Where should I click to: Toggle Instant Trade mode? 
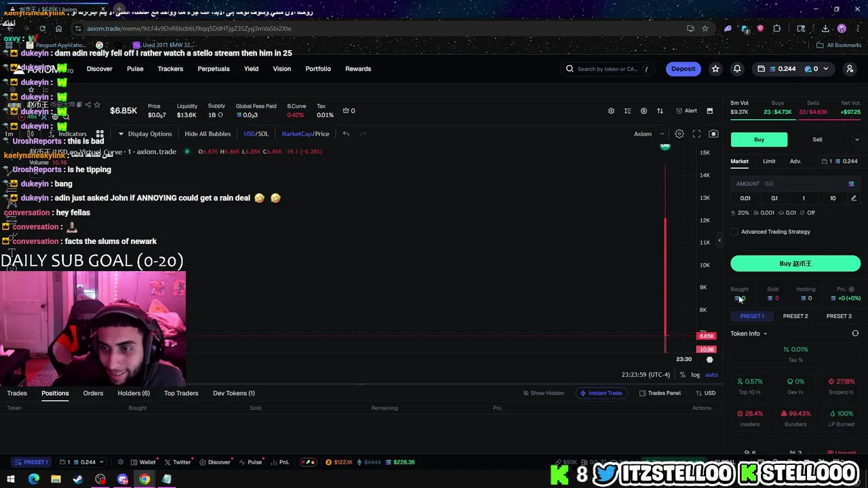pyautogui.click(x=600, y=393)
